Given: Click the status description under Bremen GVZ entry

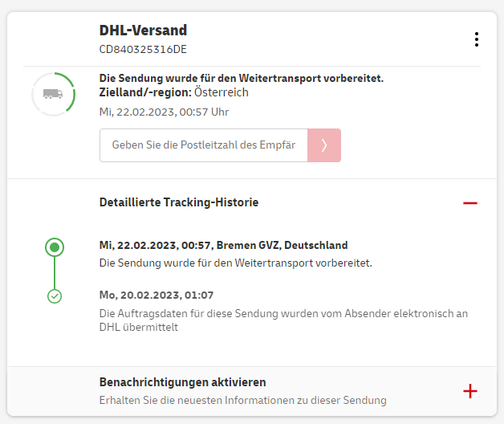Looking at the screenshot, I should coord(236,263).
